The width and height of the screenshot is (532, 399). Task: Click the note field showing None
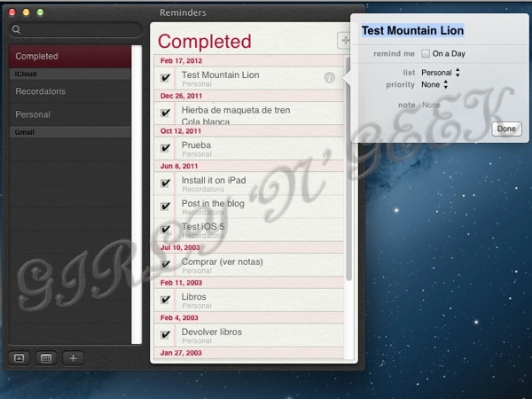pyautogui.click(x=431, y=105)
